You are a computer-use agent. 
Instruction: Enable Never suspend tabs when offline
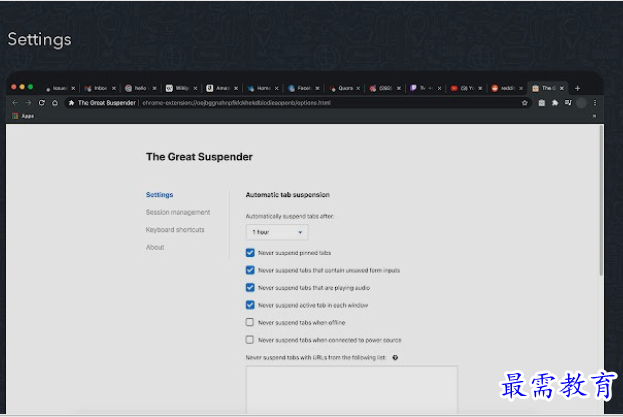click(250, 322)
